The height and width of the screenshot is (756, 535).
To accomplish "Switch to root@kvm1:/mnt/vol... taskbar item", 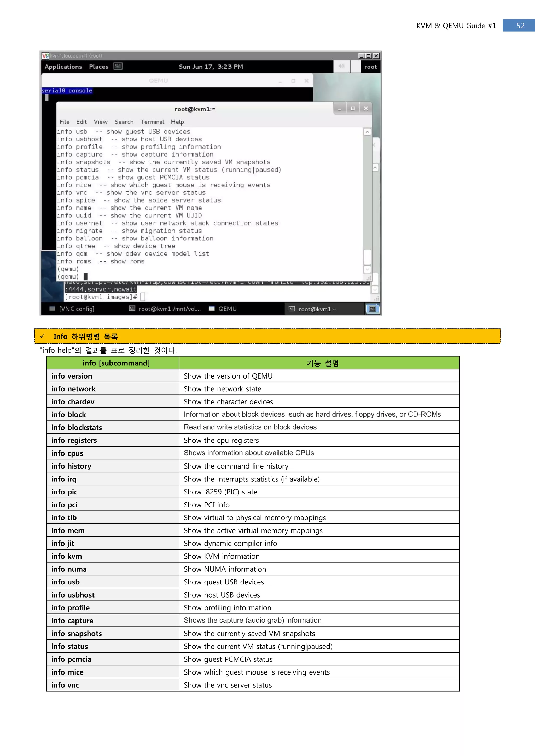I will (165, 309).
